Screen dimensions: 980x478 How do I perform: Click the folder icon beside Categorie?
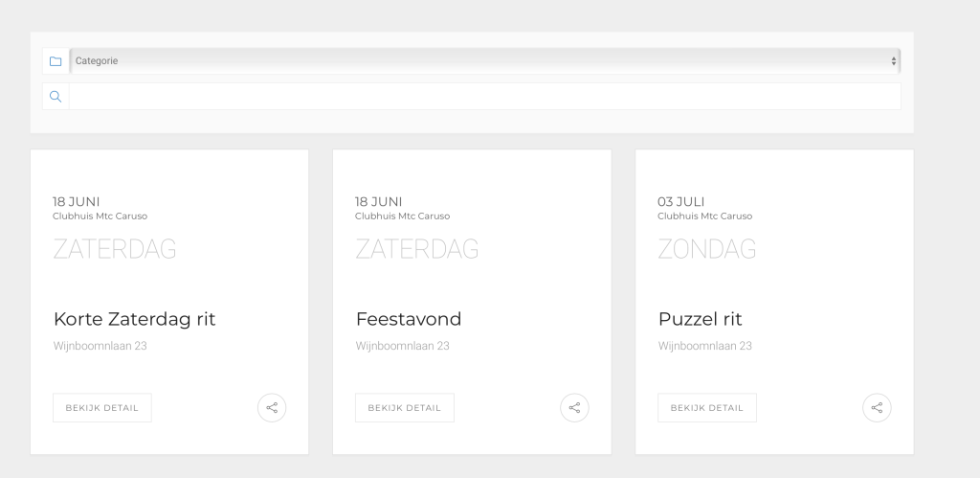coord(56,61)
